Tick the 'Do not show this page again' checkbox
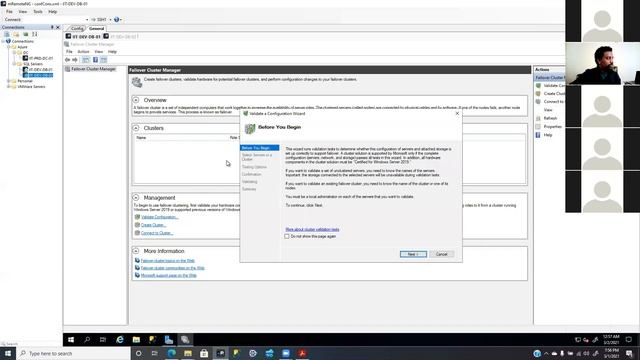The width and height of the screenshot is (640, 360). tap(287, 236)
